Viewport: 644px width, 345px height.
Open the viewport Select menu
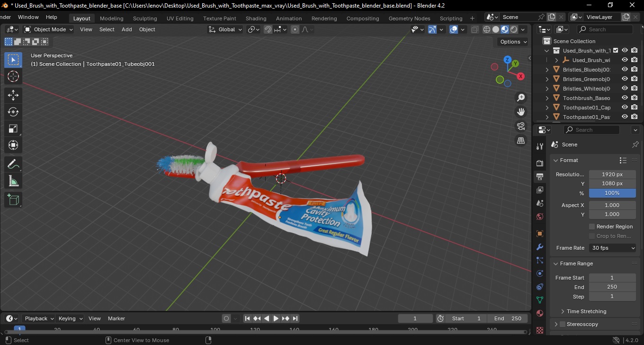107,29
